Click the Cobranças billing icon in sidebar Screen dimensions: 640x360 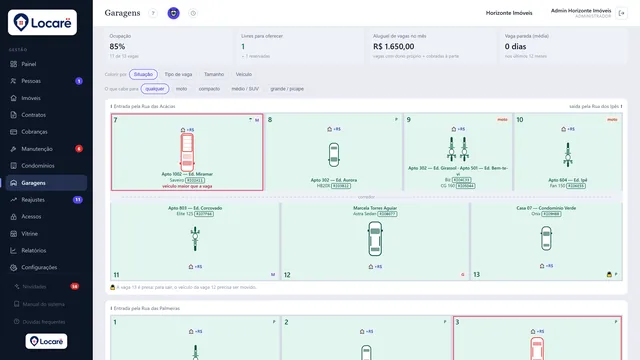pyautogui.click(x=13, y=132)
